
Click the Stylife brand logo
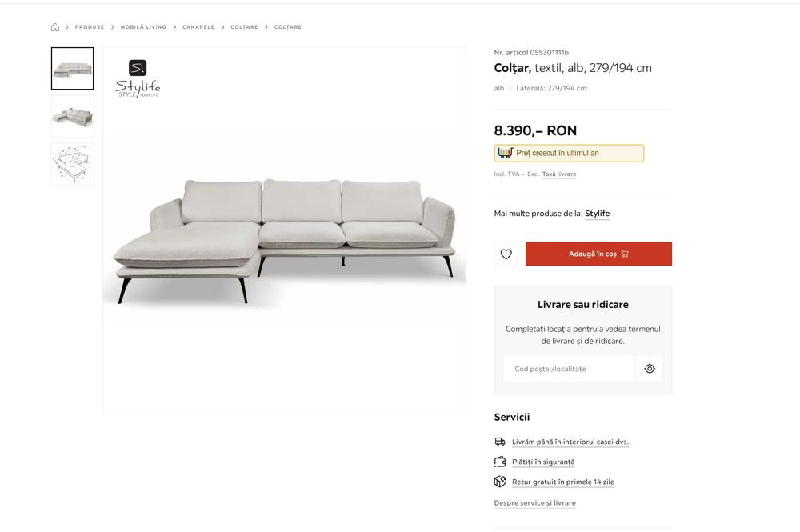pyautogui.click(x=138, y=78)
